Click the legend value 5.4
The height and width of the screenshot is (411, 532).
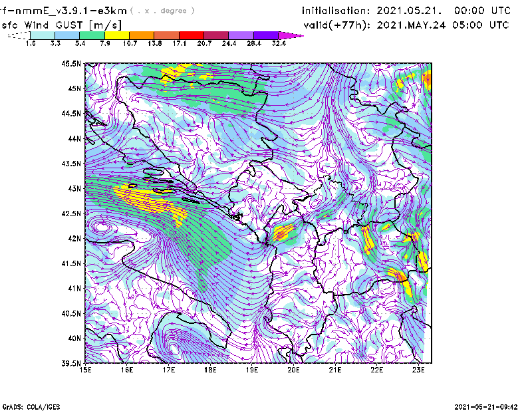pyautogui.click(x=80, y=43)
